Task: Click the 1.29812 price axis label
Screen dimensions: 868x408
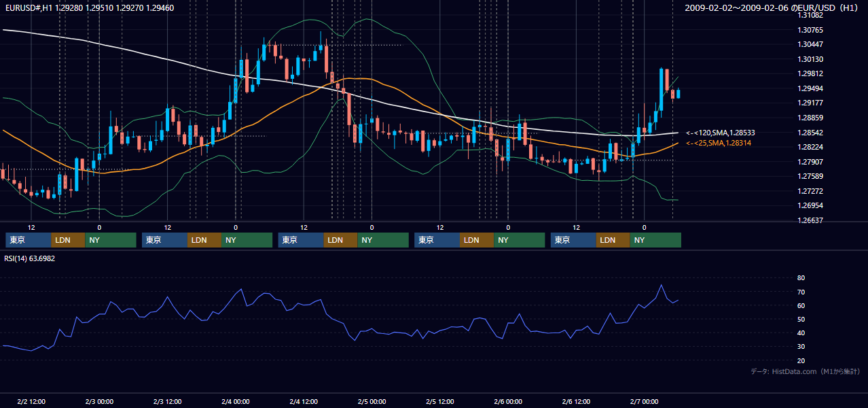Action: (810, 74)
